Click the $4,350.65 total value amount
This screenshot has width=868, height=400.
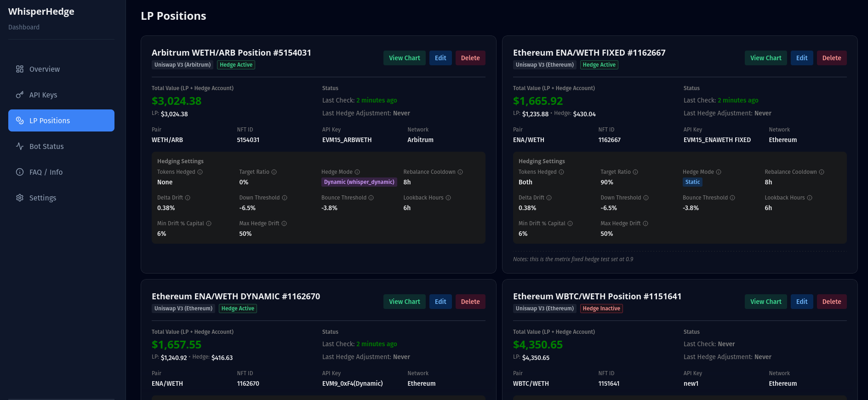[538, 344]
